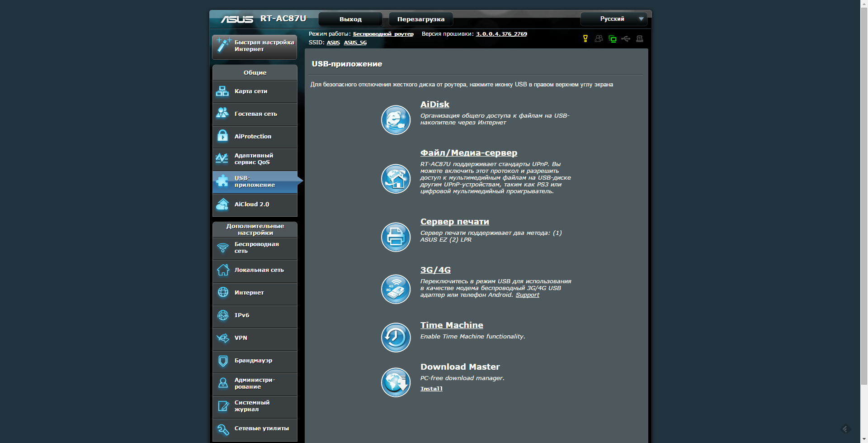Open the Файл/Медиа-сервер link

coord(469,153)
